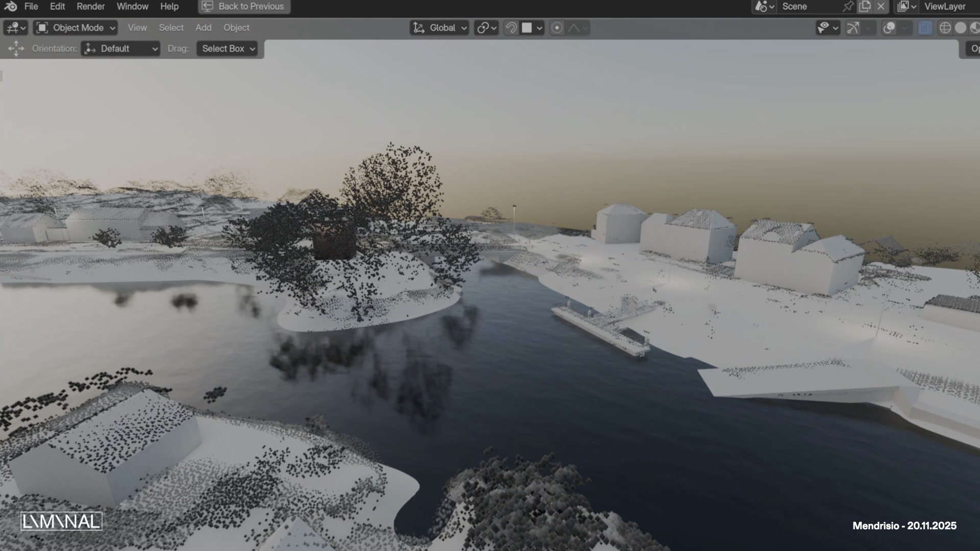Image resolution: width=980 pixels, height=551 pixels.
Task: Open the transform orientation Global dropdown
Action: point(439,28)
